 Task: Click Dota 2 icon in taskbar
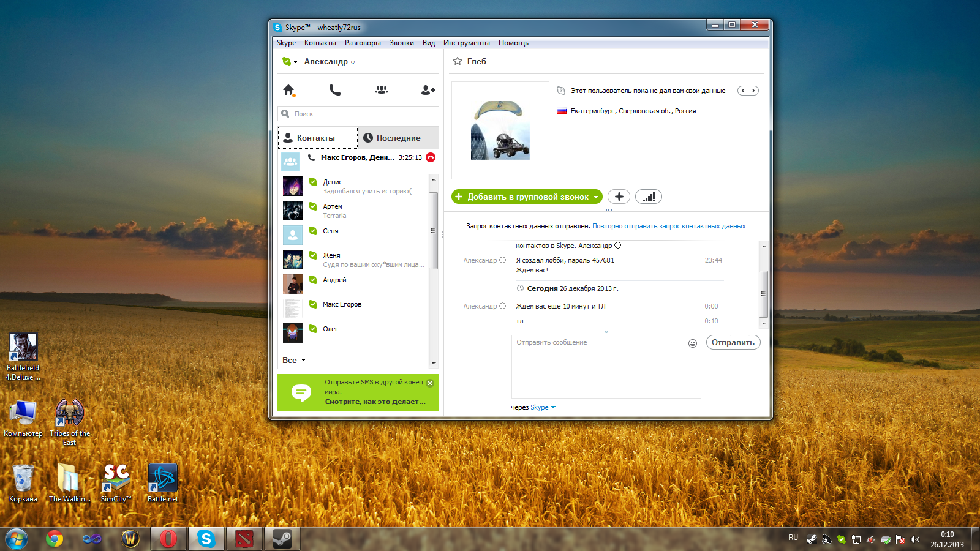(x=244, y=539)
